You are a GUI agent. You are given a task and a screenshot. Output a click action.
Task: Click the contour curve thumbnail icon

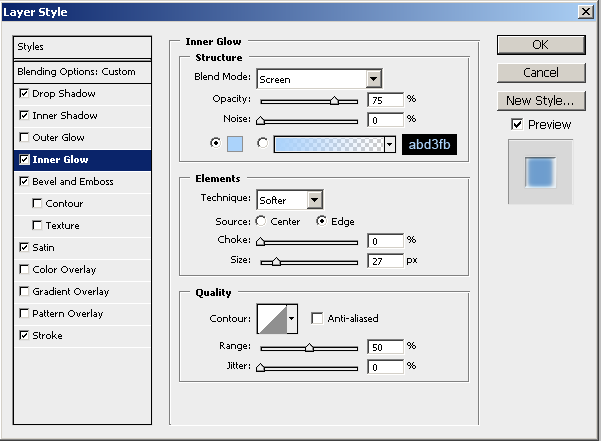pos(271,319)
